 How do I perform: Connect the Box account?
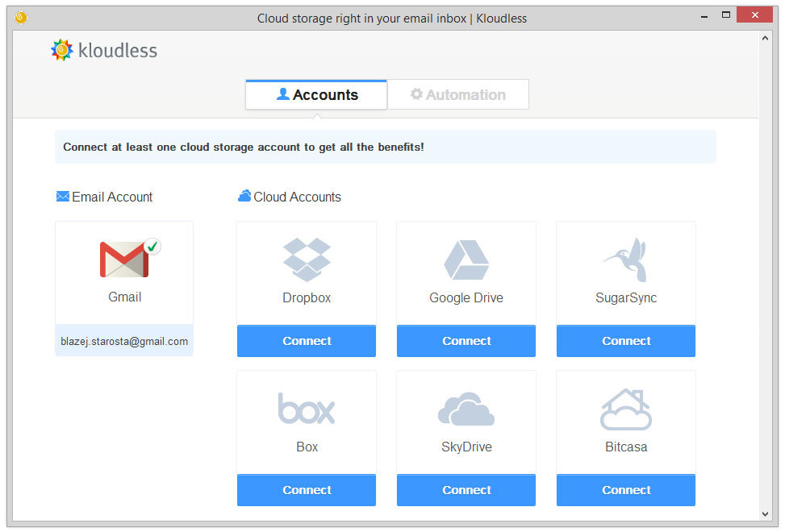pos(307,490)
